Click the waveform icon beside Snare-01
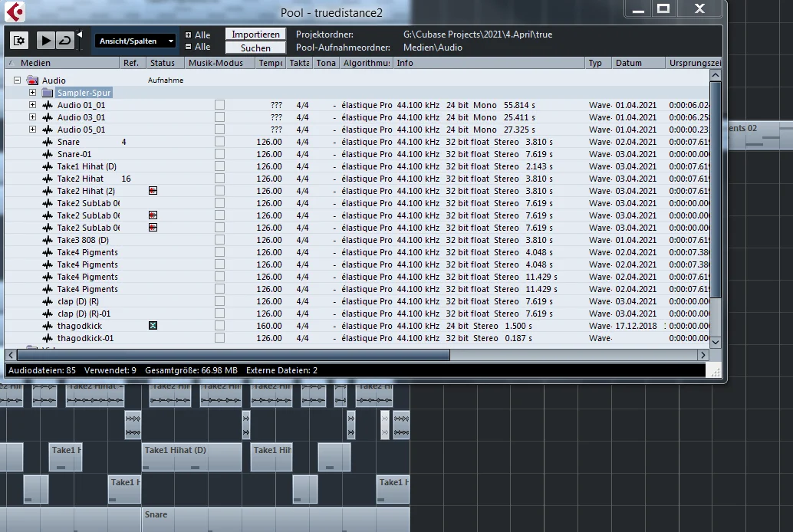793x532 pixels. [x=48, y=154]
